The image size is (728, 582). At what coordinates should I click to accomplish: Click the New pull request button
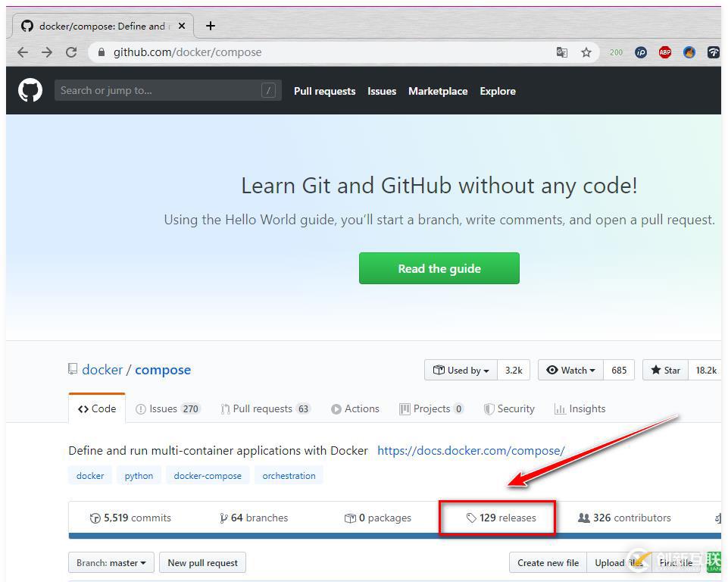(x=202, y=562)
